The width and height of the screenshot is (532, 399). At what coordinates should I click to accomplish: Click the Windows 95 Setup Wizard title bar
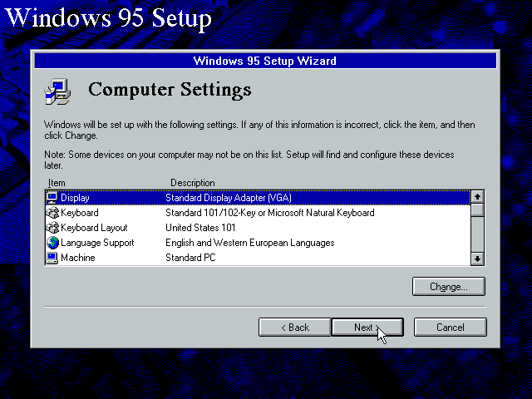264,61
